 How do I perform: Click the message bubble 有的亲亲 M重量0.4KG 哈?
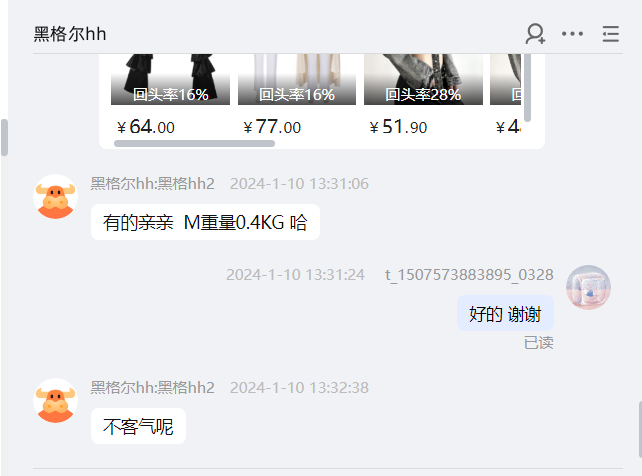click(205, 222)
